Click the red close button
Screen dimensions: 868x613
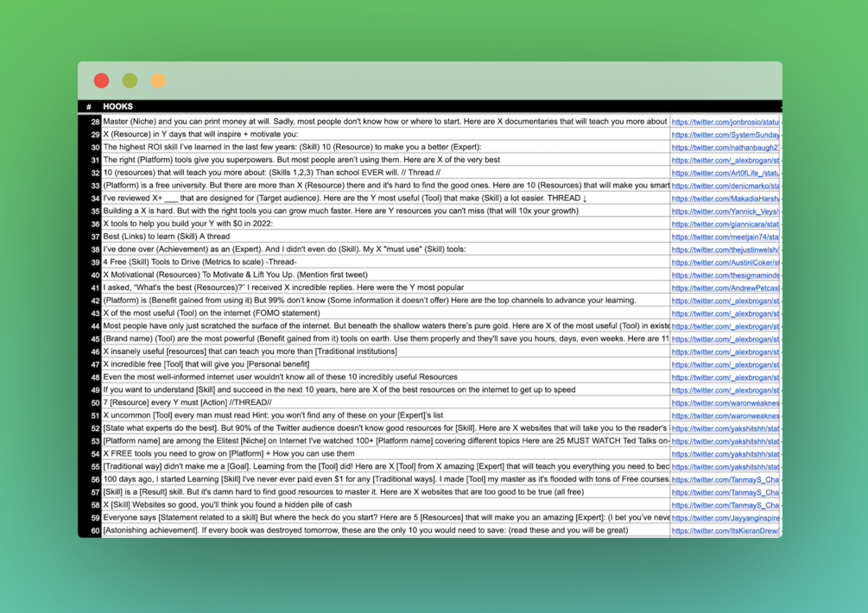click(101, 79)
